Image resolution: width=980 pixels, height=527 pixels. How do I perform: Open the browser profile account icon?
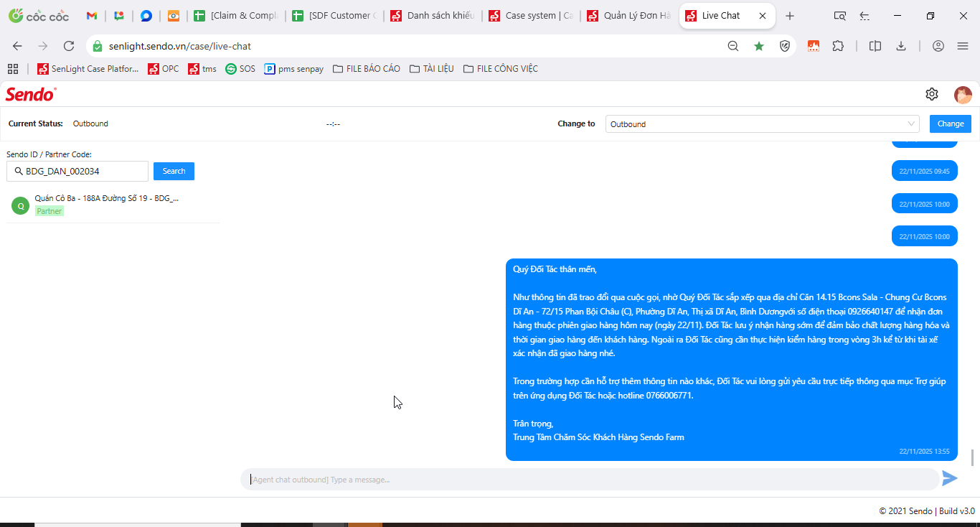click(x=938, y=46)
